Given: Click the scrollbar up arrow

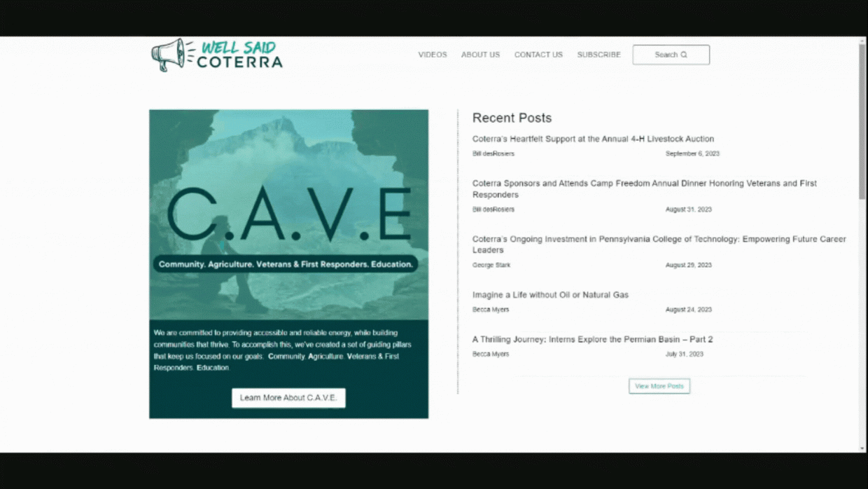Looking at the screenshot, I should point(862,41).
